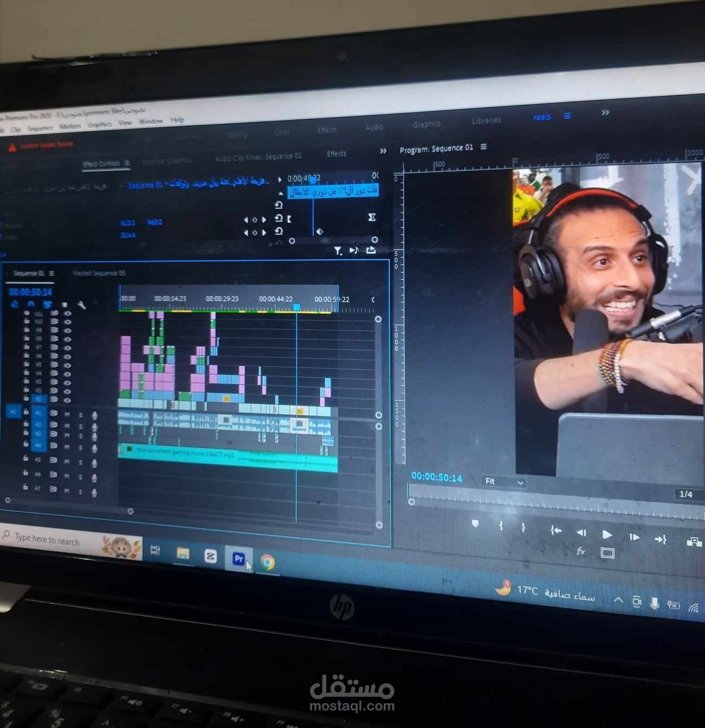Open the Markers menu

coord(70,126)
